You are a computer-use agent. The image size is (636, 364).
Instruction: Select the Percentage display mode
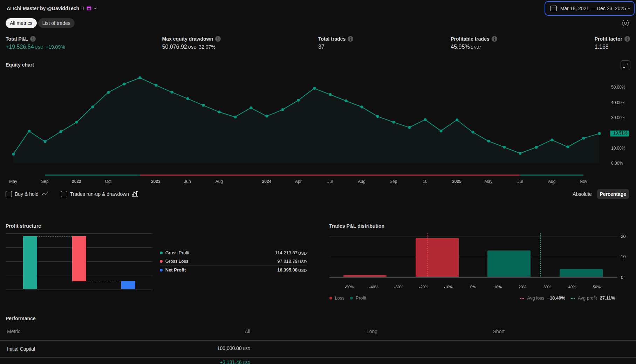(613, 194)
